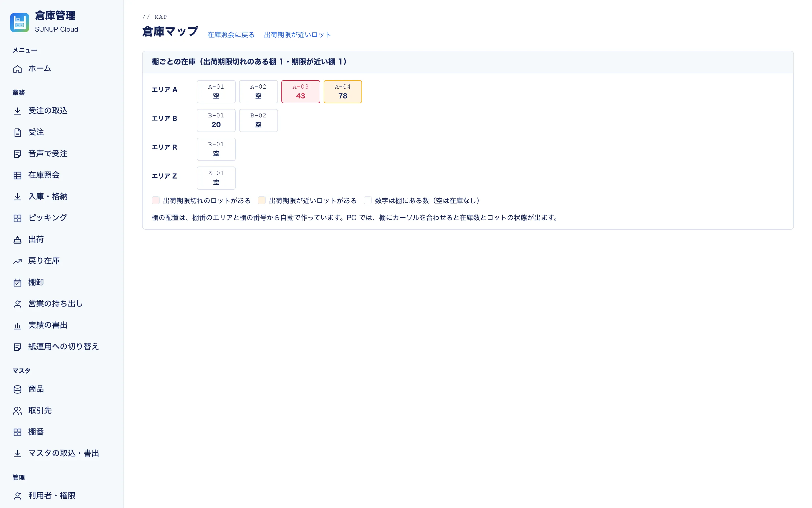This screenshot has height=508, width=812.
Task: Click the エリア R row label
Action: coord(164,147)
